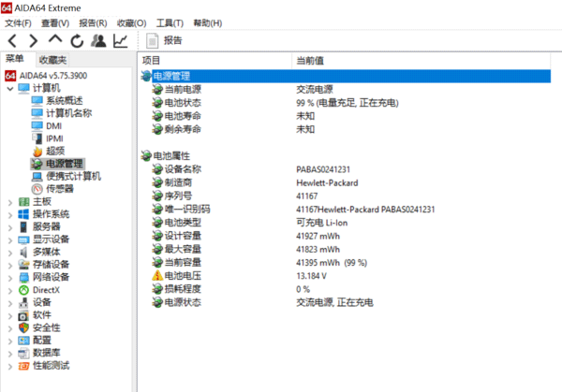Expand the 性能测试 tree node
This screenshot has height=392, width=562.
coord(10,366)
